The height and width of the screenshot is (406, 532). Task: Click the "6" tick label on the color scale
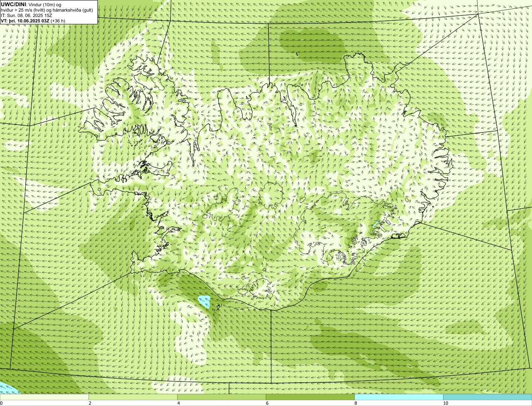click(x=267, y=403)
